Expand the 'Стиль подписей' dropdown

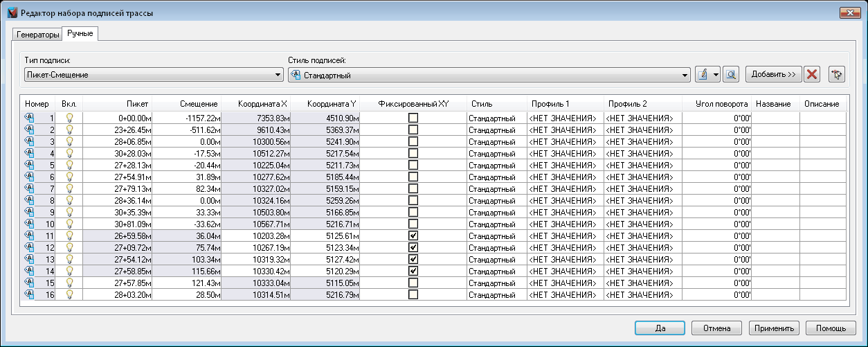tap(685, 74)
